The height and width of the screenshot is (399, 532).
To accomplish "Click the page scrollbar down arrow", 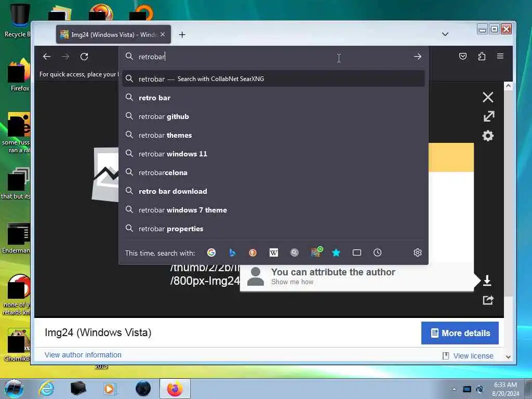I will pyautogui.click(x=508, y=356).
